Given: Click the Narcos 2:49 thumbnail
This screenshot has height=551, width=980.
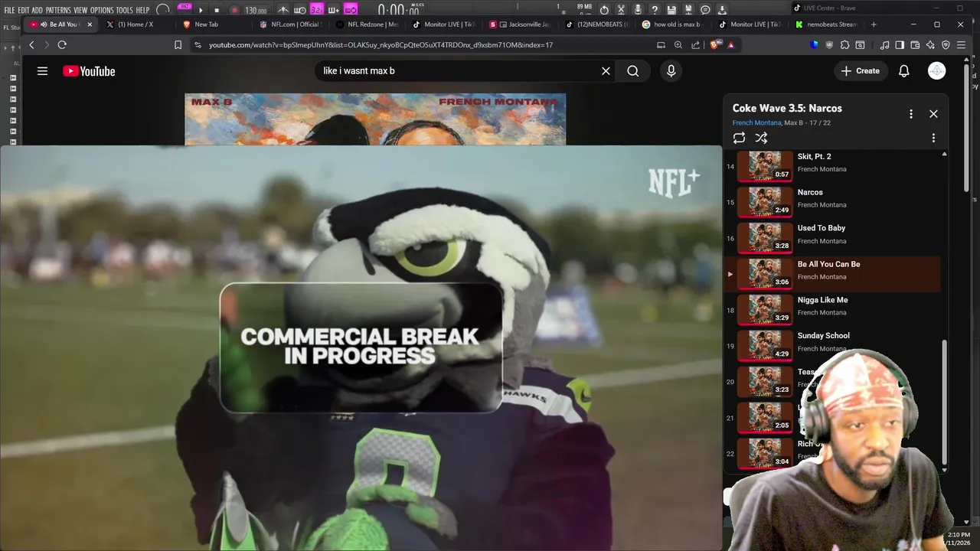Looking at the screenshot, I should pyautogui.click(x=765, y=202).
